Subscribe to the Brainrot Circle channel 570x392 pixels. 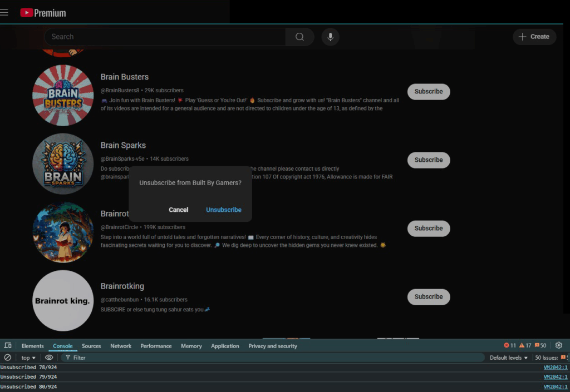tap(429, 229)
